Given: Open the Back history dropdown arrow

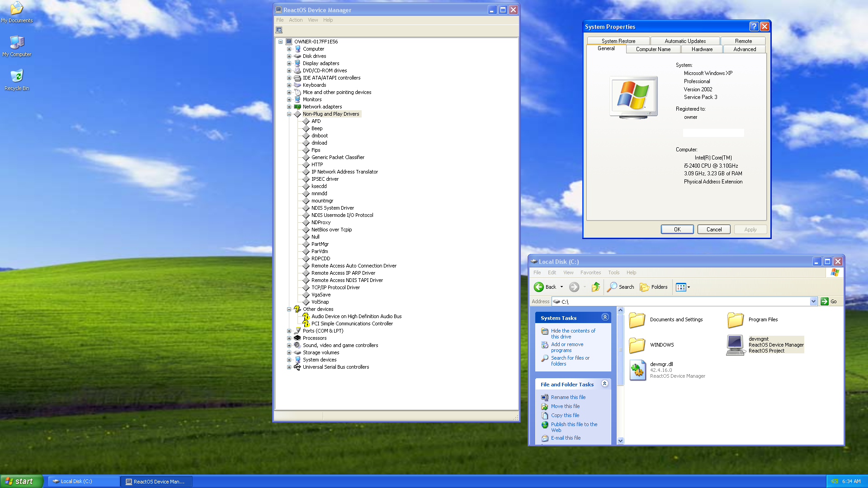Looking at the screenshot, I should point(561,287).
